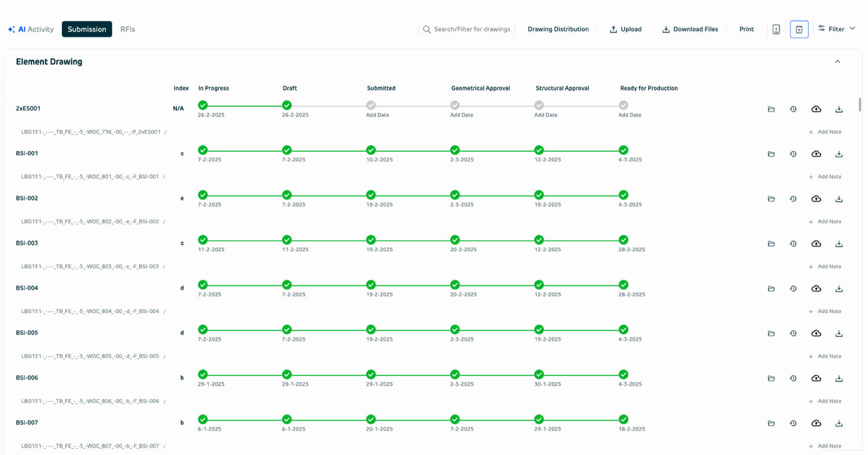The width and height of the screenshot is (868, 455).
Task: Add Submitted date for 2xES001
Action: (x=378, y=115)
